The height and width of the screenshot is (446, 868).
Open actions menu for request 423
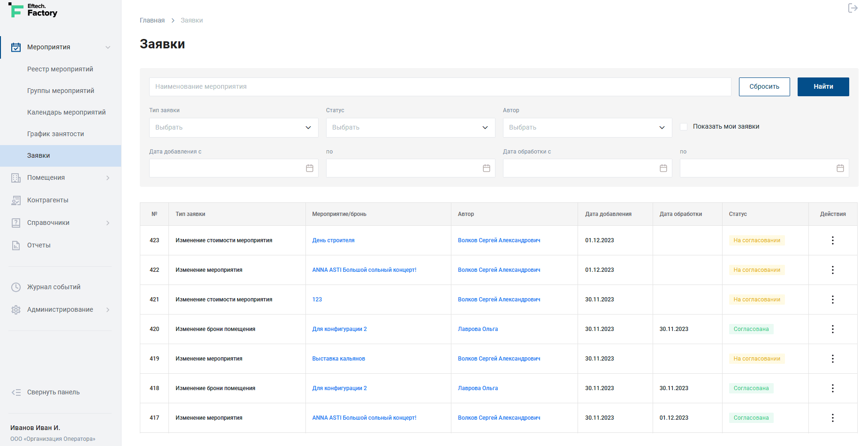(832, 240)
